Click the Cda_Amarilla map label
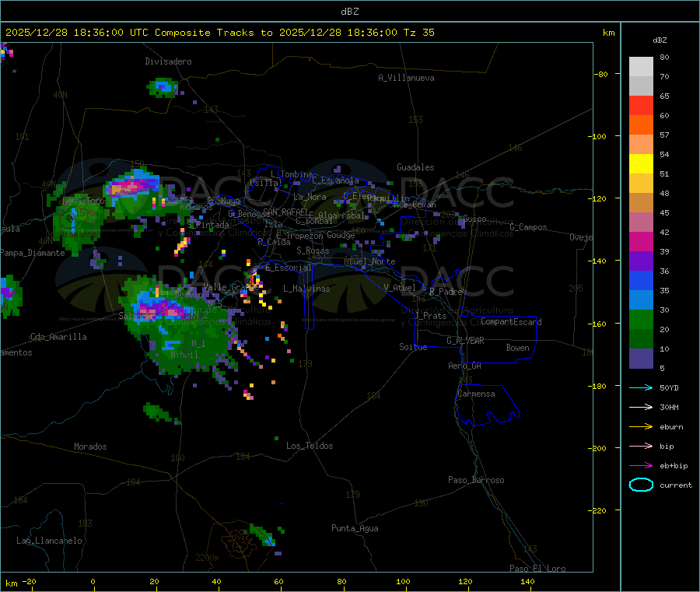The image size is (700, 592). 58,337
